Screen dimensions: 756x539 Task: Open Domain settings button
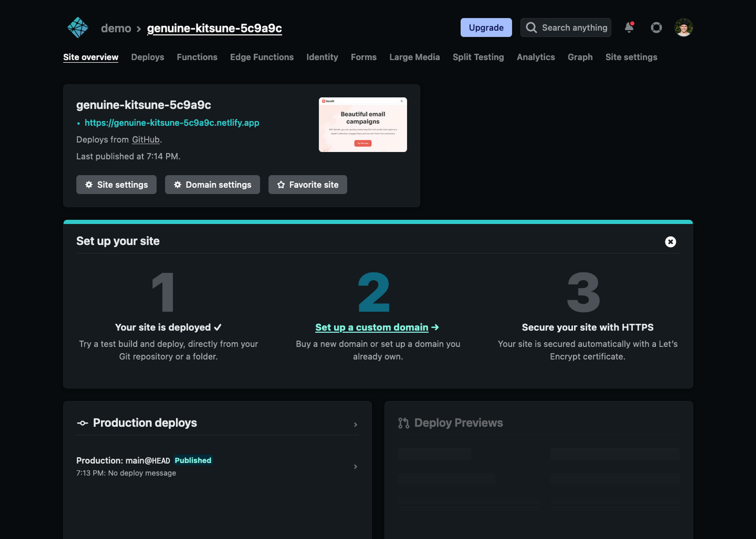tap(212, 185)
